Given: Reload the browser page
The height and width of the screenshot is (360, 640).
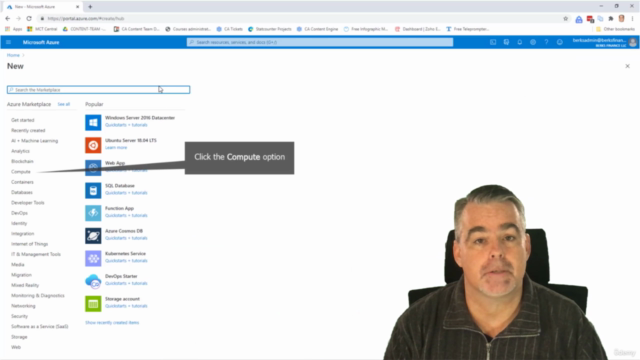Looking at the screenshot, I should 29,18.
